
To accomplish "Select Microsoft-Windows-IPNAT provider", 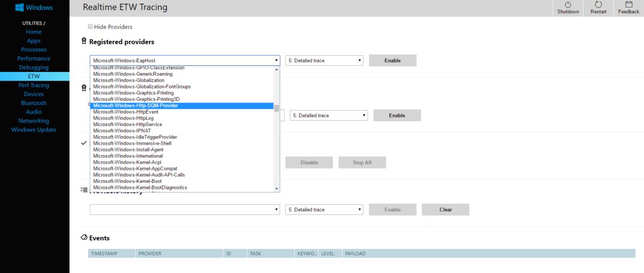I will pos(182,131).
